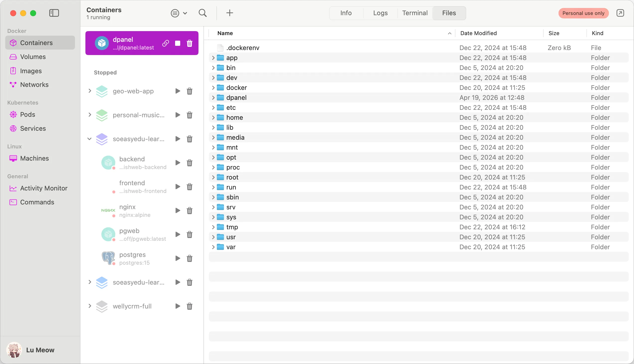Select the tmp folder row
634x364 pixels.
click(419, 227)
